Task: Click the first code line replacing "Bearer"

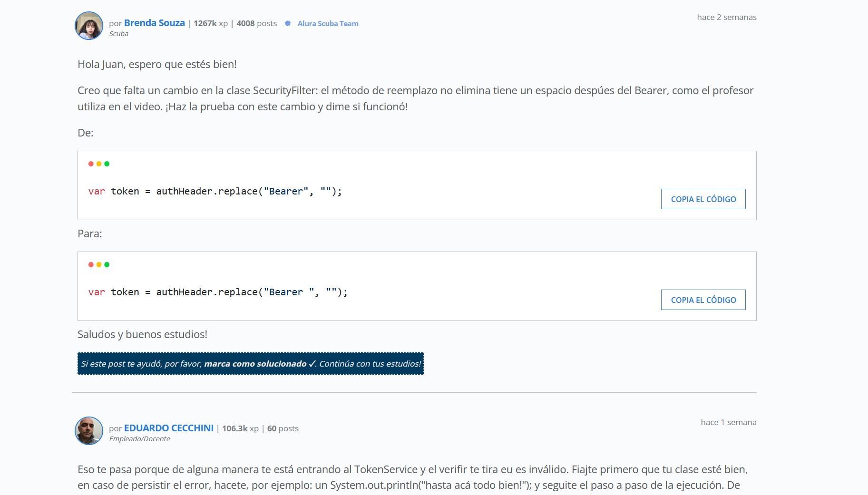Action: coord(215,191)
